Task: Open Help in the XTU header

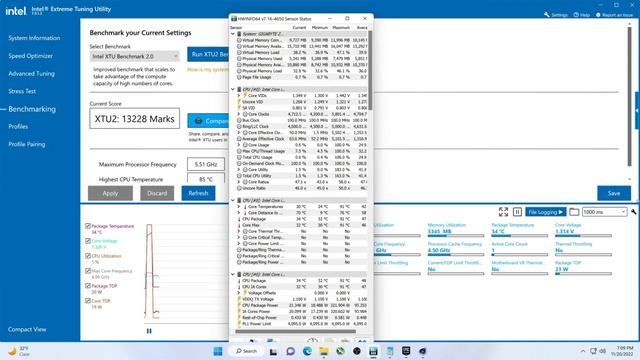Action: coord(582,15)
